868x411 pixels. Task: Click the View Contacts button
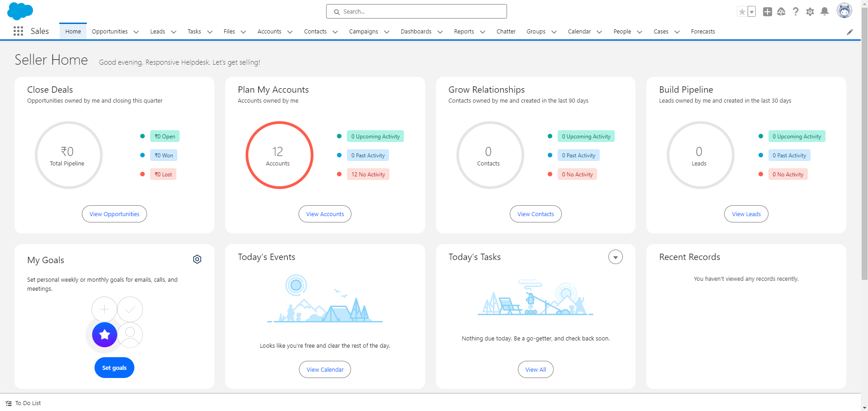[536, 214]
